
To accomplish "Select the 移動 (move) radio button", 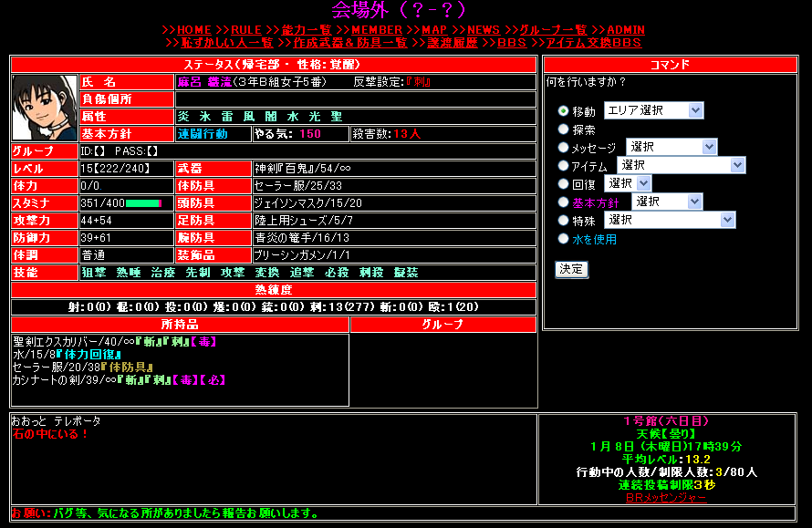I will pos(563,111).
